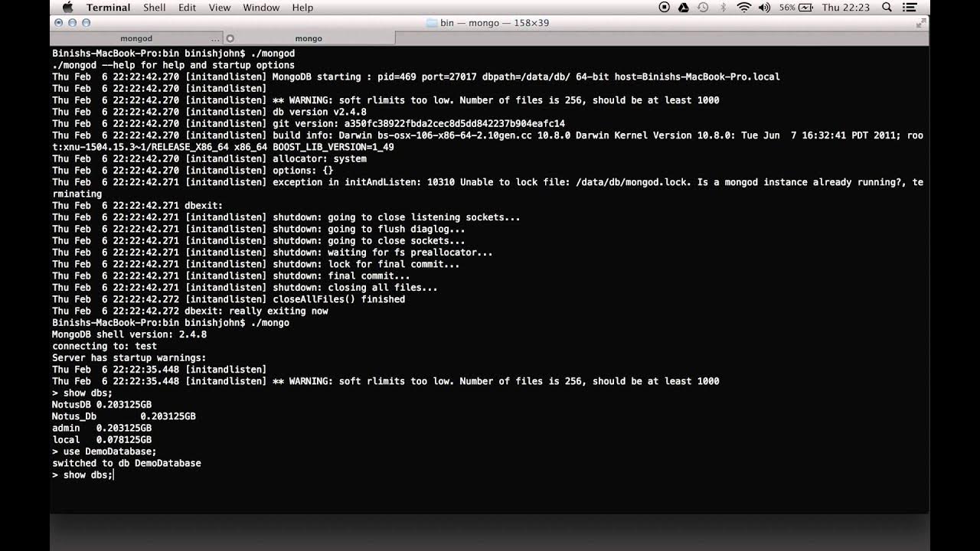This screenshot has width=980, height=551.
Task: Zoom the Terminal window with the green button
Action: pos(86,23)
